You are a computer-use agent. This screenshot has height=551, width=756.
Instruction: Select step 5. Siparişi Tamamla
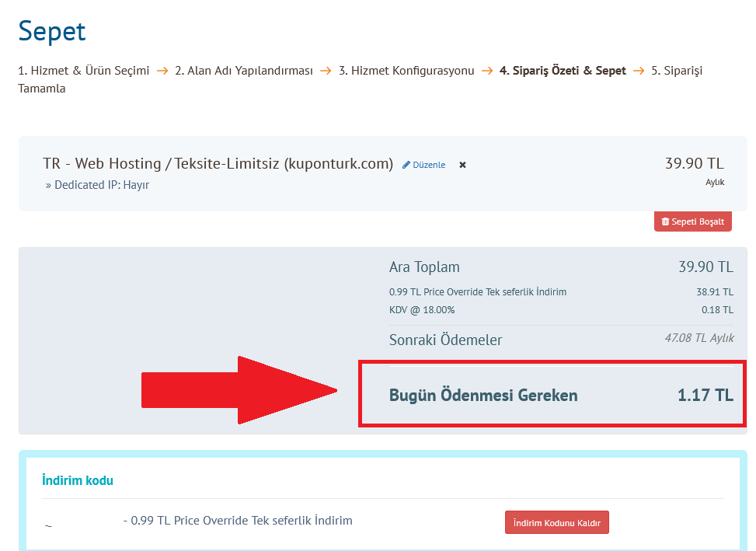[677, 71]
